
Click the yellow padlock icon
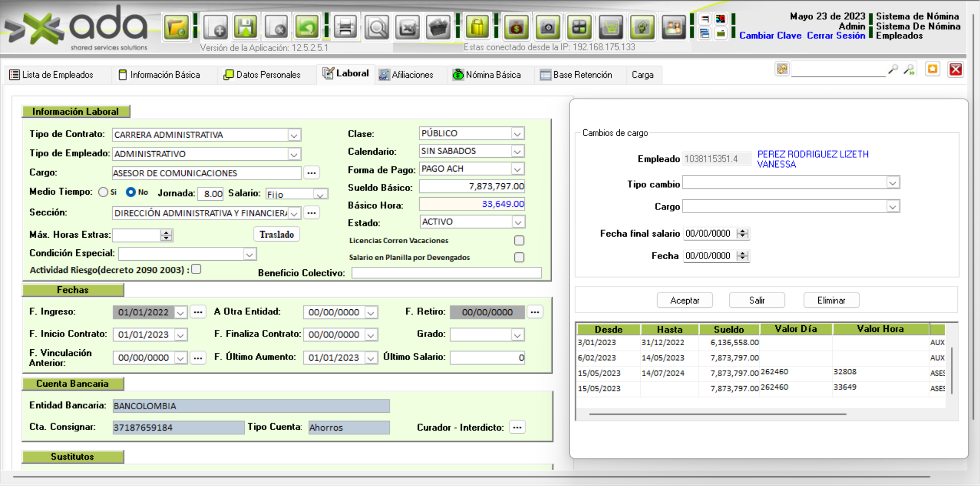[x=477, y=27]
